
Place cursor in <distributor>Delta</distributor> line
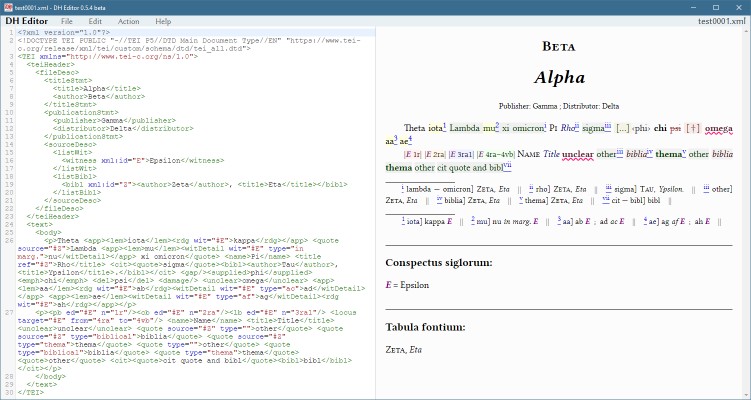click(x=123, y=128)
